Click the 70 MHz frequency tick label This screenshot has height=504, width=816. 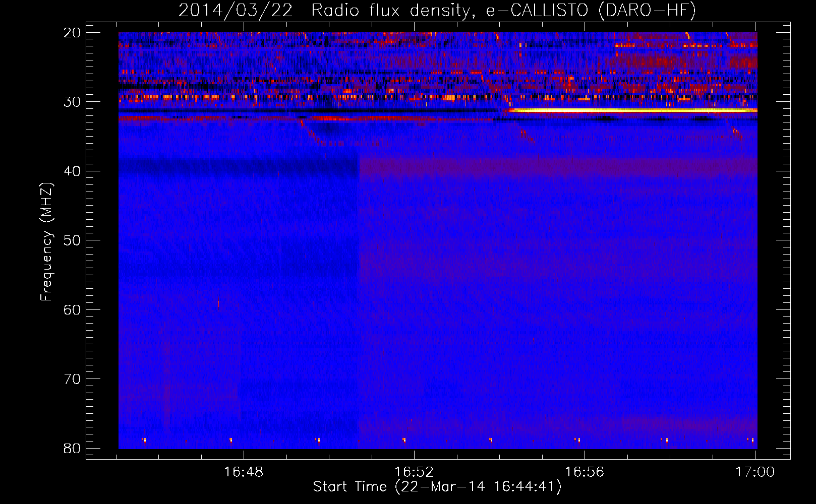[x=72, y=379]
